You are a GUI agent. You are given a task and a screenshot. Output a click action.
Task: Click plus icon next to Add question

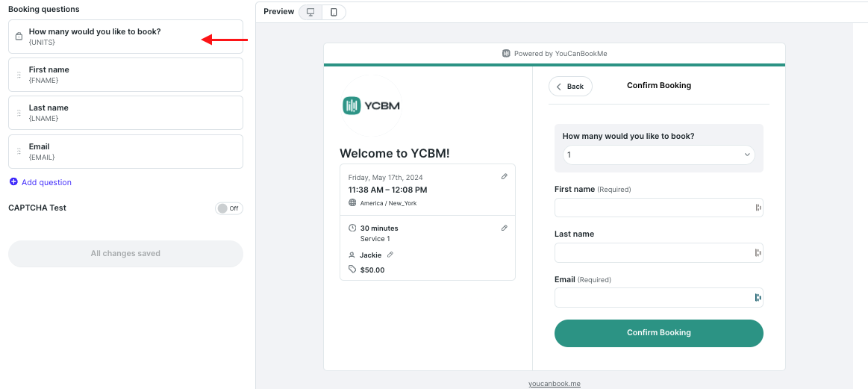pos(14,181)
